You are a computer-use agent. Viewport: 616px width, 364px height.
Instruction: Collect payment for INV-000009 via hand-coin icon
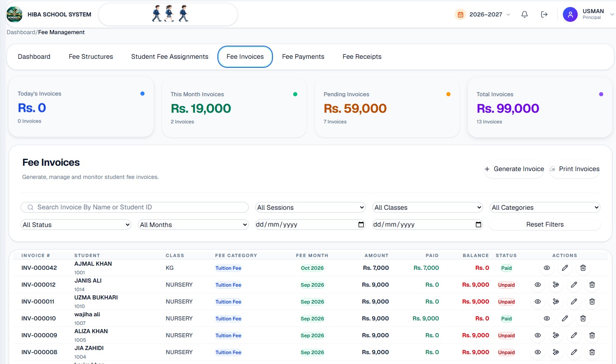[x=556, y=335]
